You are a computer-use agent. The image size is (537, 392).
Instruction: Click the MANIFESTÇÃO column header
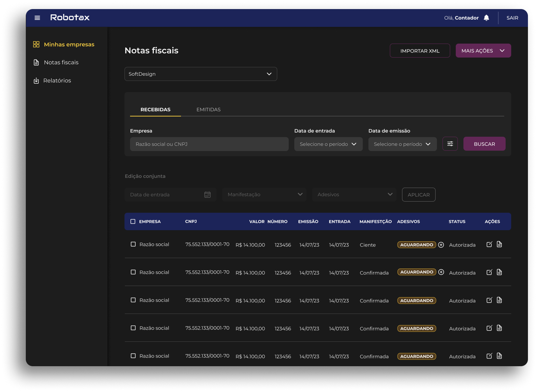pos(376,221)
